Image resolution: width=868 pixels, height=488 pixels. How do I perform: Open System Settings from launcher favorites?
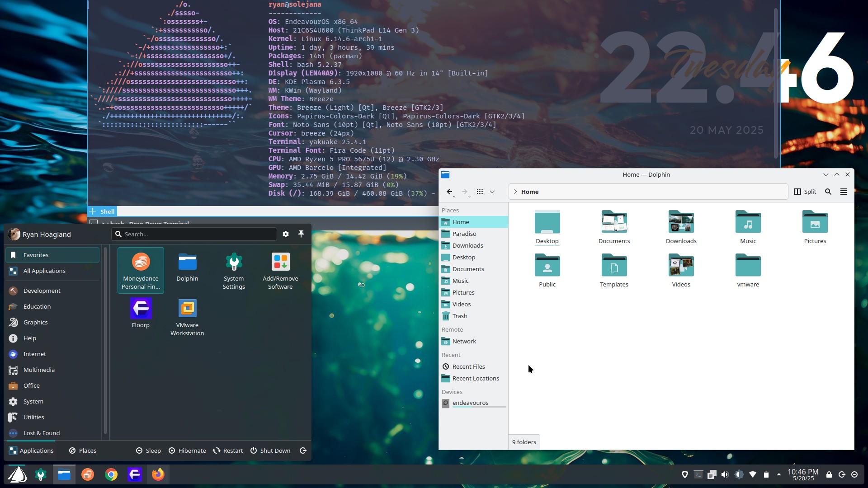234,270
